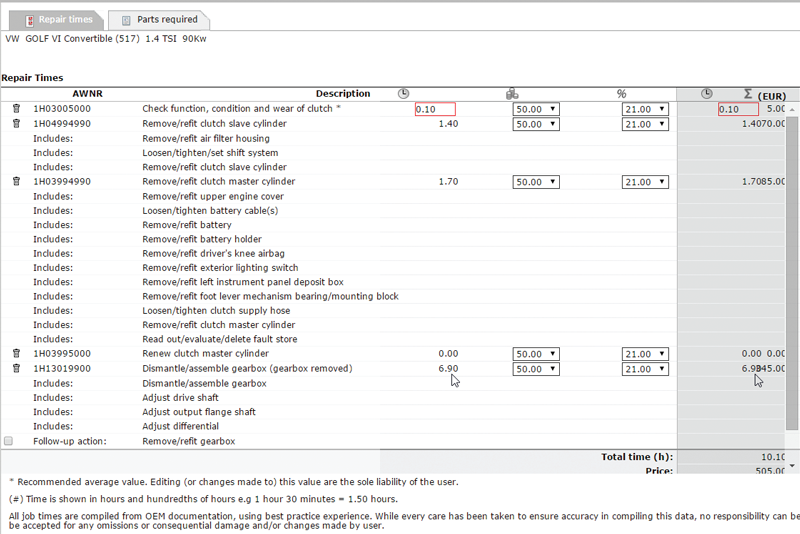
Task: Select code 1H13019900
Action: (x=62, y=368)
